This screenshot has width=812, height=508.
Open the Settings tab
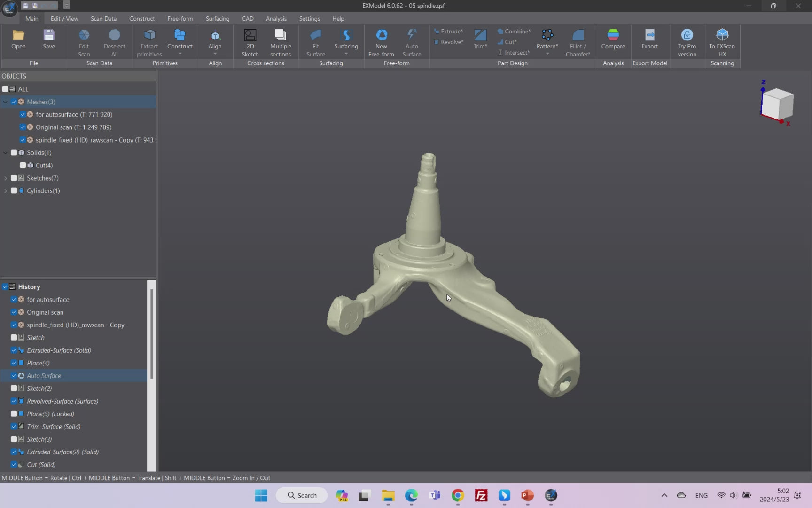pyautogui.click(x=309, y=18)
